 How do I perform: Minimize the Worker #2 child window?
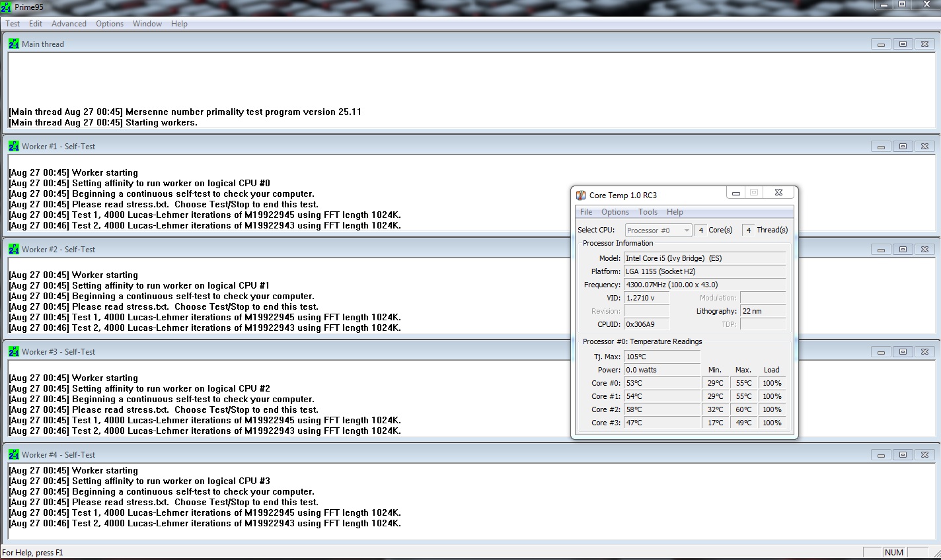click(881, 250)
